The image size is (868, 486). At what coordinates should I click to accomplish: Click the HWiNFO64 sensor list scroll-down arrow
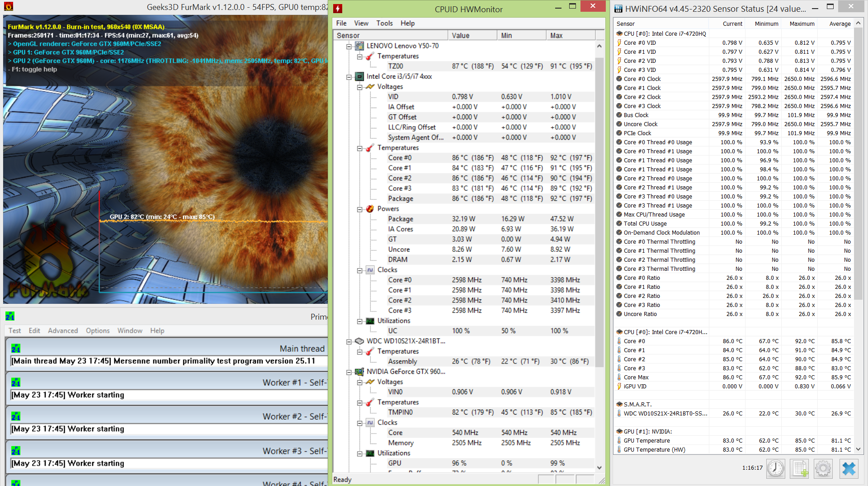point(858,449)
